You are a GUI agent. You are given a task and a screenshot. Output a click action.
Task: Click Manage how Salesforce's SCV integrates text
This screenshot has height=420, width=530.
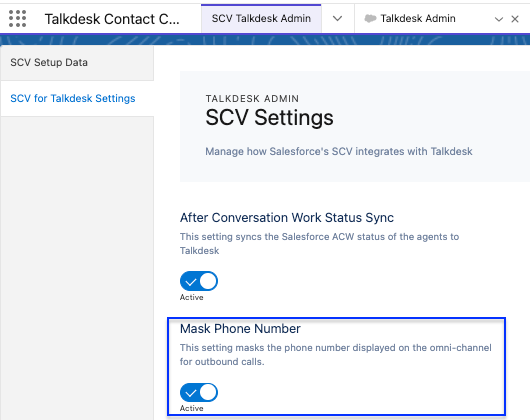[x=339, y=151]
